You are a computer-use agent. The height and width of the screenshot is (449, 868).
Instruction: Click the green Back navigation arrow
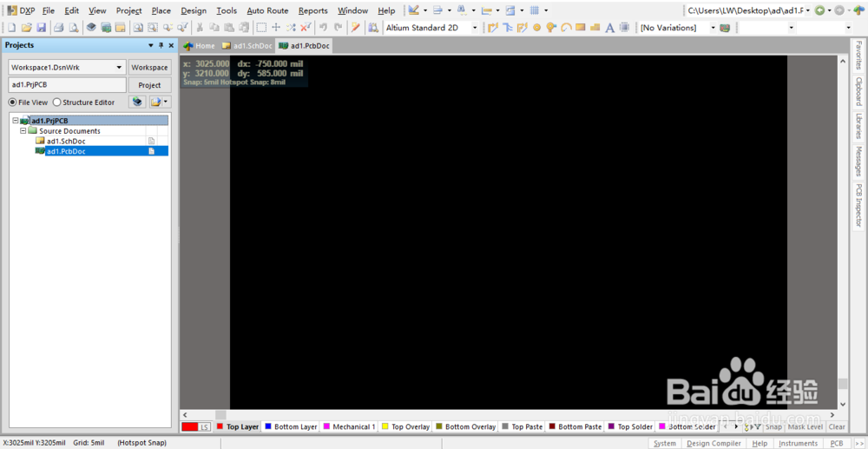[820, 10]
